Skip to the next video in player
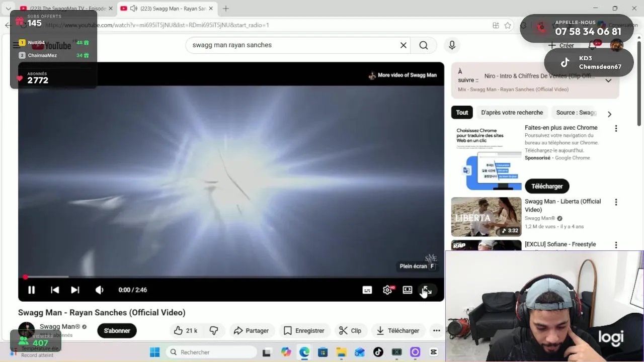The image size is (644, 362). (75, 290)
